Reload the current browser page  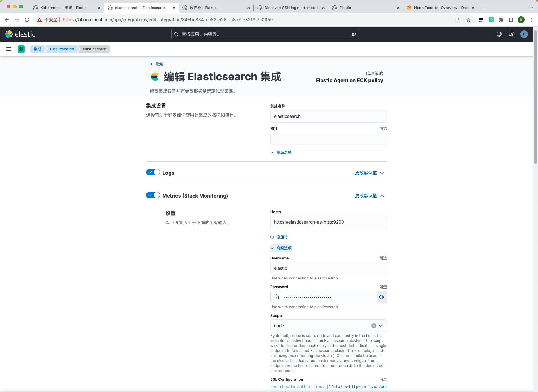(x=27, y=20)
